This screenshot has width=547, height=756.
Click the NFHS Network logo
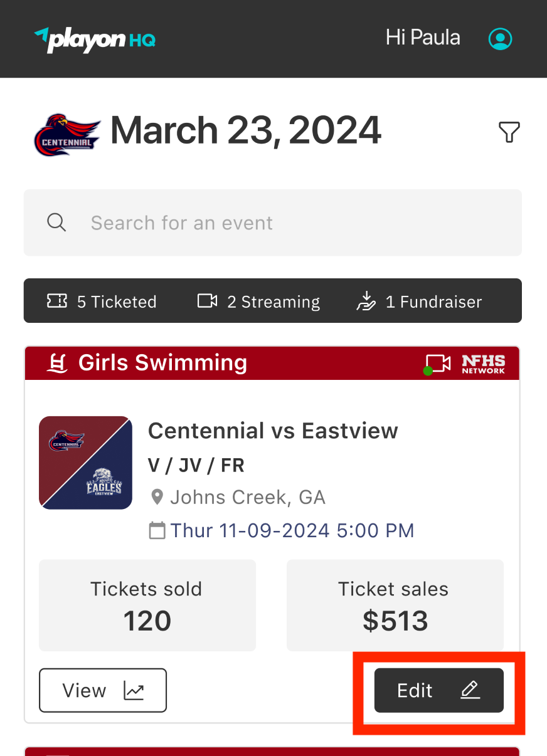[483, 364]
